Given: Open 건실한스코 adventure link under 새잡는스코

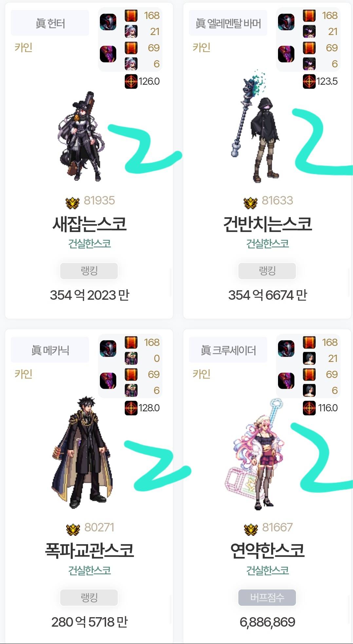Looking at the screenshot, I should (89, 243).
